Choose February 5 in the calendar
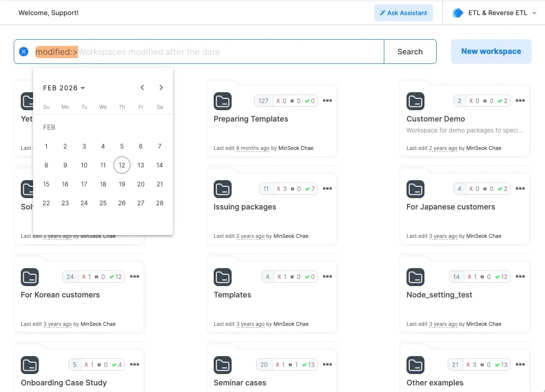Screen dimensions: 545x392 (x=121, y=147)
